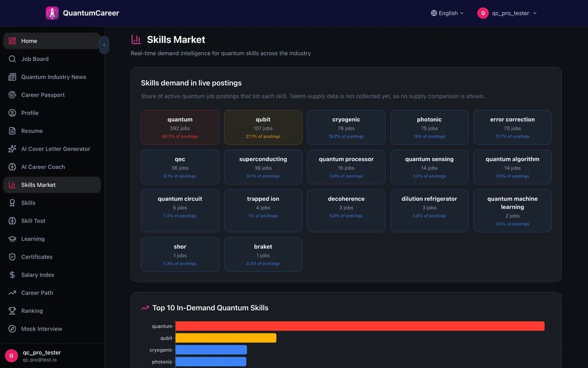
Task: Open Career Path in the sidebar
Action: (x=52, y=293)
